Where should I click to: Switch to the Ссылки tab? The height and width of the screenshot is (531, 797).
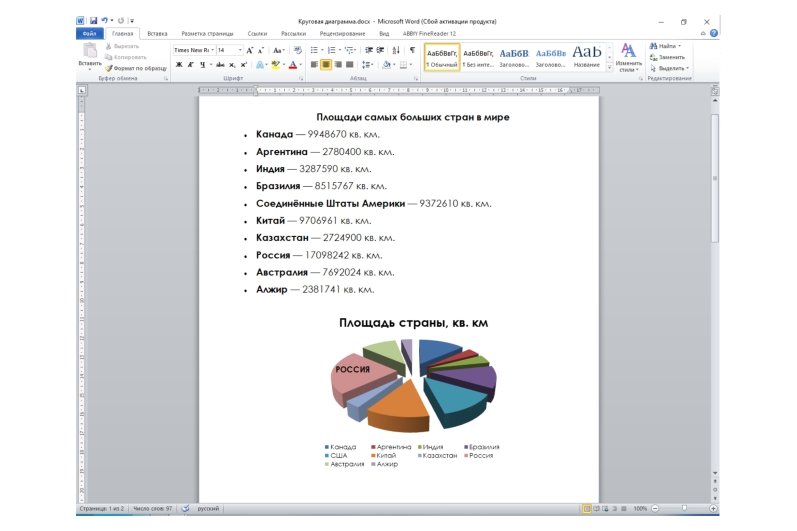tap(257, 34)
